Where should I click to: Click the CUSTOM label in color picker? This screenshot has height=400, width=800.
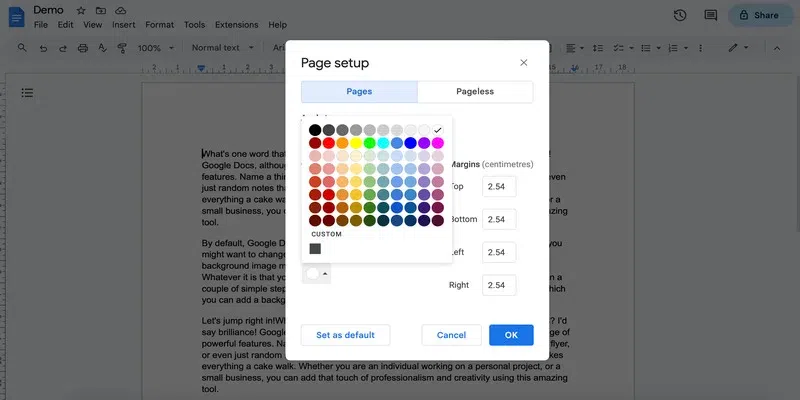(x=327, y=234)
